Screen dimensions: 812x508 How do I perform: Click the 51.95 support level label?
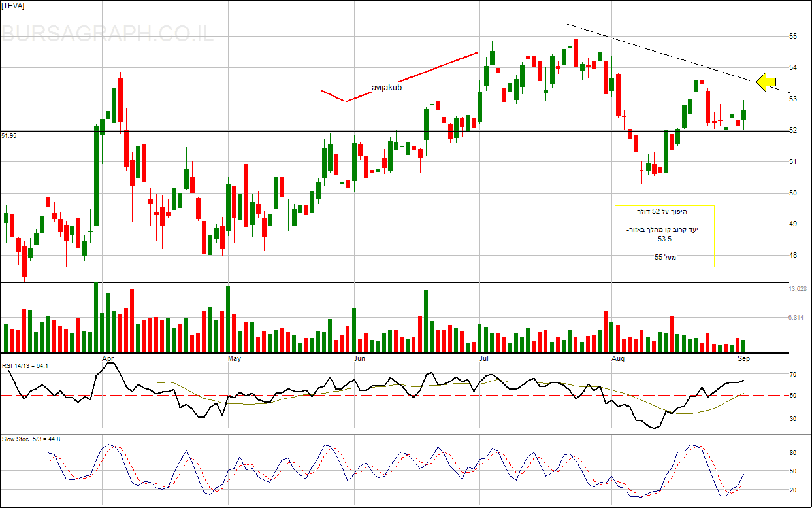pos(9,135)
